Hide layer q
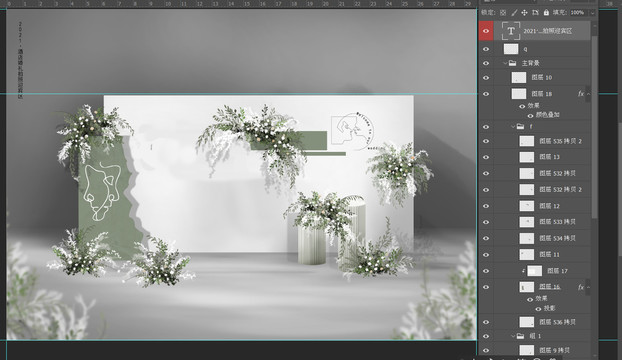 [486, 49]
